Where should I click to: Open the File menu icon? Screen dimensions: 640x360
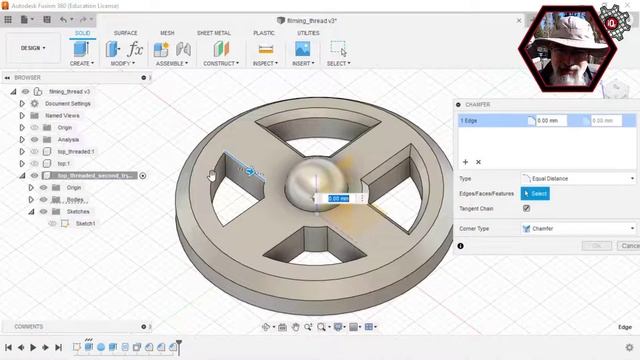click(x=24, y=19)
